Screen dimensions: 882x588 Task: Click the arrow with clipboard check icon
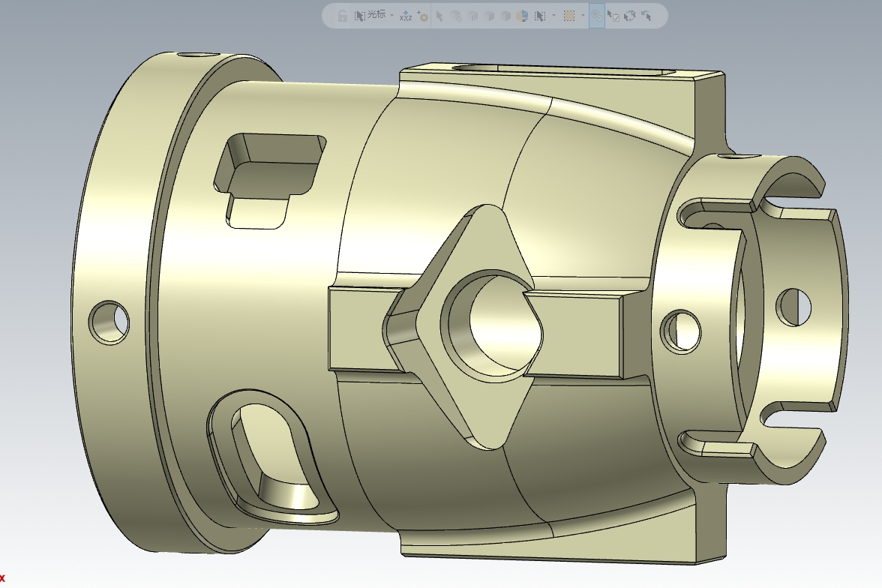[613, 16]
